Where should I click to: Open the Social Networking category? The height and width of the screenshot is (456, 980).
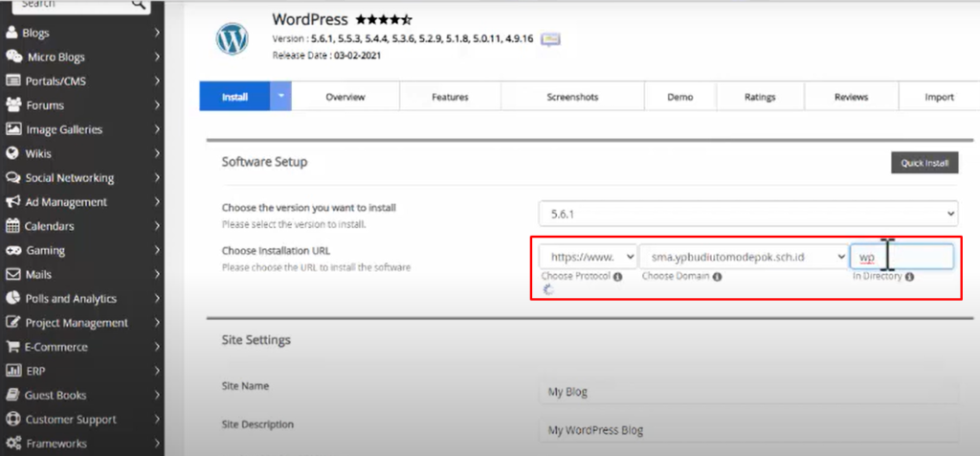pos(82,177)
